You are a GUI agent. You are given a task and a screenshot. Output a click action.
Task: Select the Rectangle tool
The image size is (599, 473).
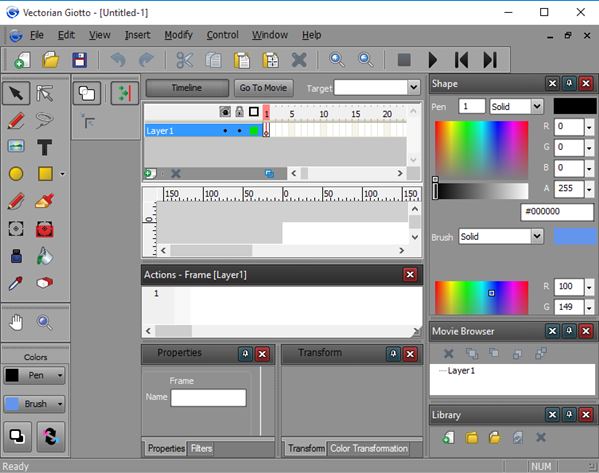(45, 173)
